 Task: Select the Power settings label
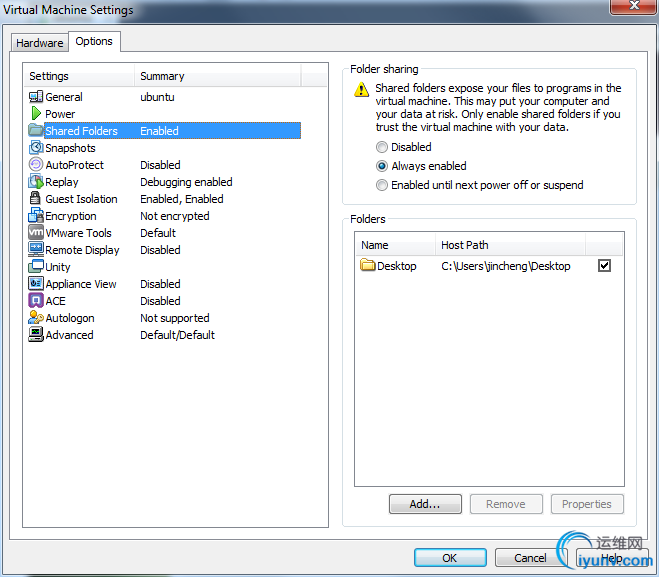click(x=60, y=114)
